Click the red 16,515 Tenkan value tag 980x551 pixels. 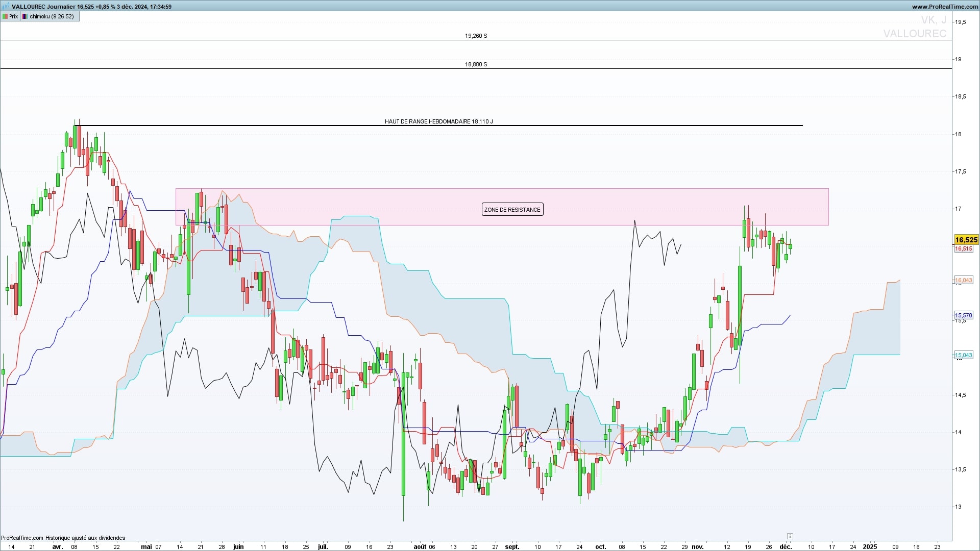[964, 249]
